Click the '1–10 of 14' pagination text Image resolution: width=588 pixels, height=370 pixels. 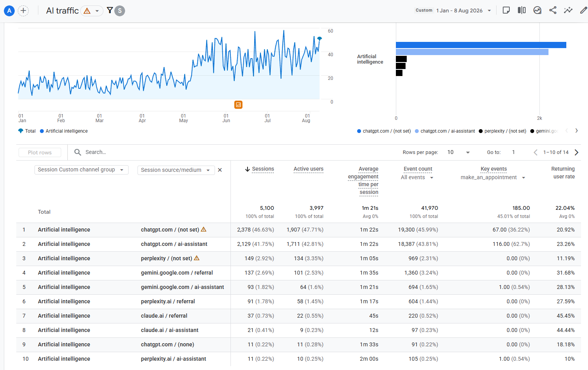[x=556, y=152]
